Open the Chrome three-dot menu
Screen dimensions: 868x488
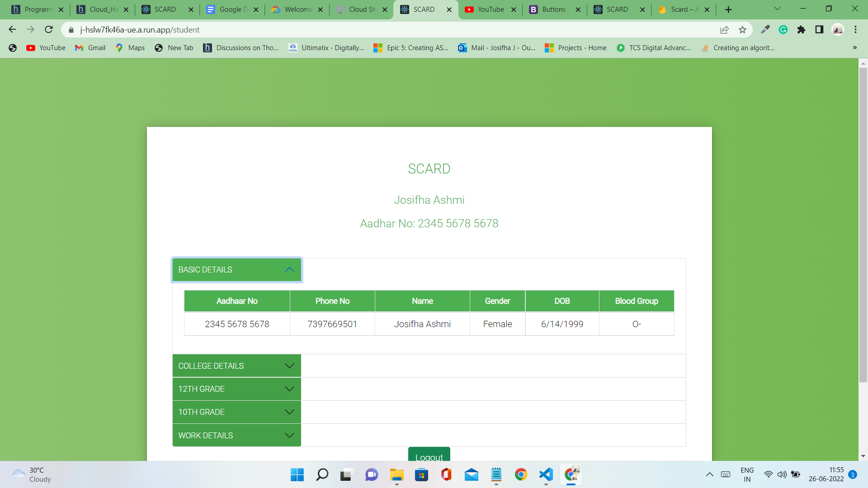855,30
